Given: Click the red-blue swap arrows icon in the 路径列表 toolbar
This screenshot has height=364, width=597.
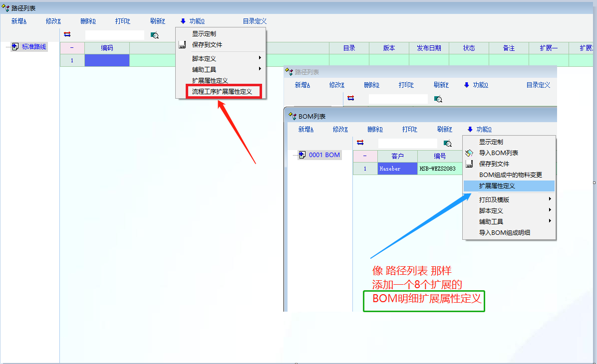Looking at the screenshot, I should pyautogui.click(x=67, y=34).
